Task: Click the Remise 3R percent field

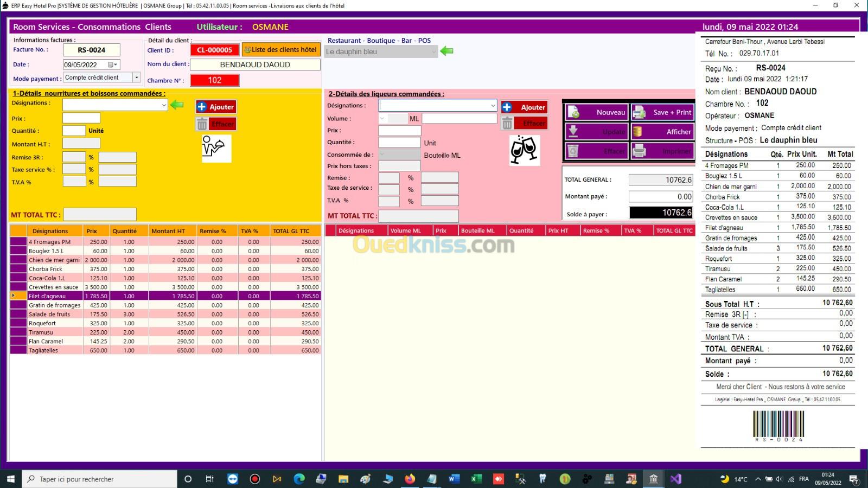Action: click(74, 157)
